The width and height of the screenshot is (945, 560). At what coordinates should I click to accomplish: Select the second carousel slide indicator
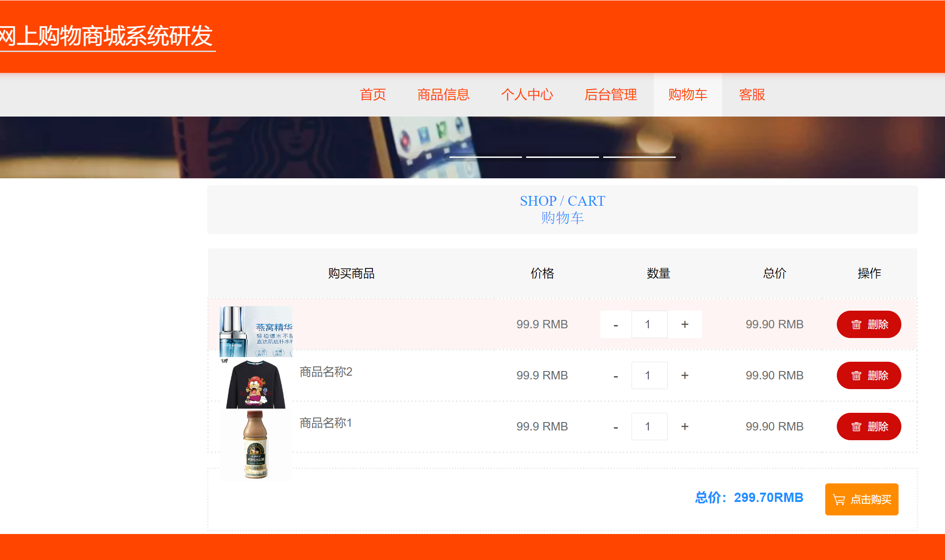point(562,157)
